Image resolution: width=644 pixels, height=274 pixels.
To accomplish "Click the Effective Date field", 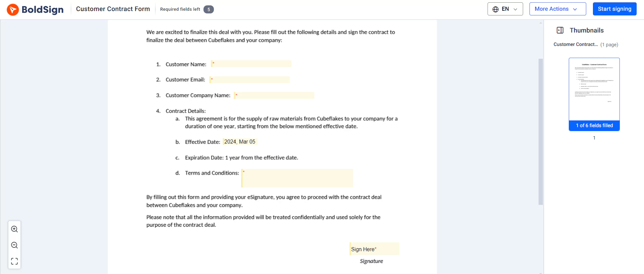I will click(x=239, y=142).
